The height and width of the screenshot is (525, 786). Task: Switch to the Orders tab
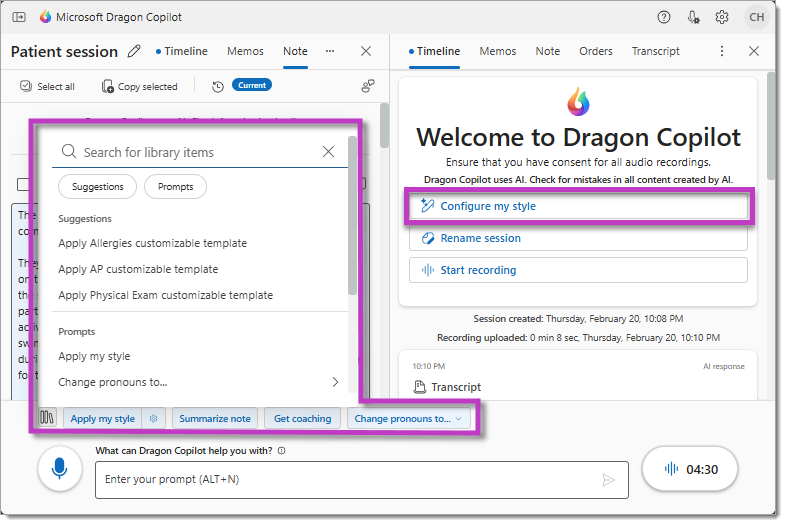click(x=596, y=51)
